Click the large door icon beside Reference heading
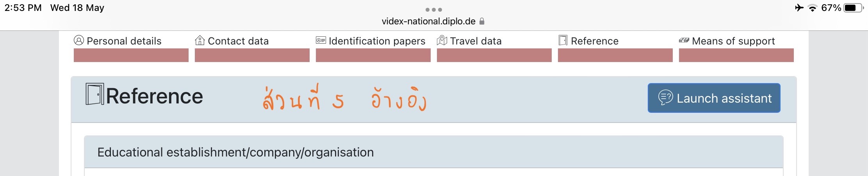 click(x=95, y=94)
